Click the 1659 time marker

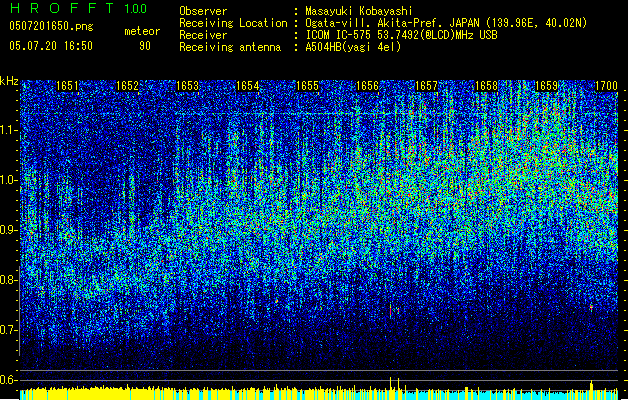click(x=546, y=86)
